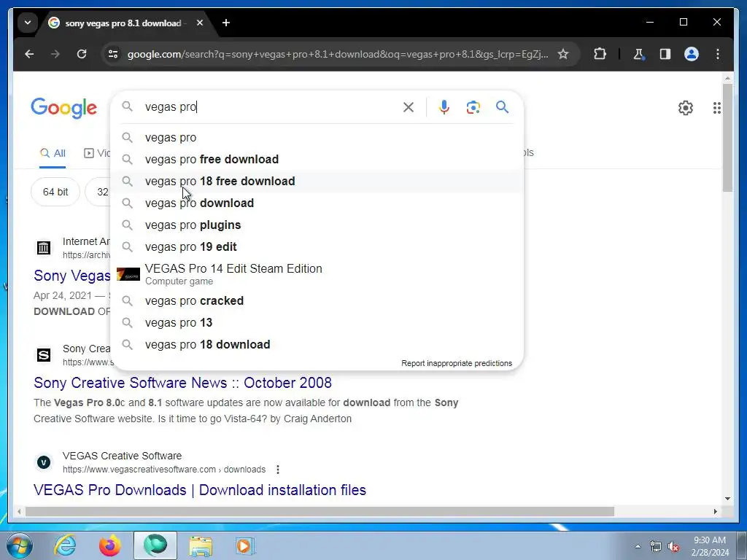
Task: Choose suggestion 'vegas pro cracked'
Action: pos(317,301)
